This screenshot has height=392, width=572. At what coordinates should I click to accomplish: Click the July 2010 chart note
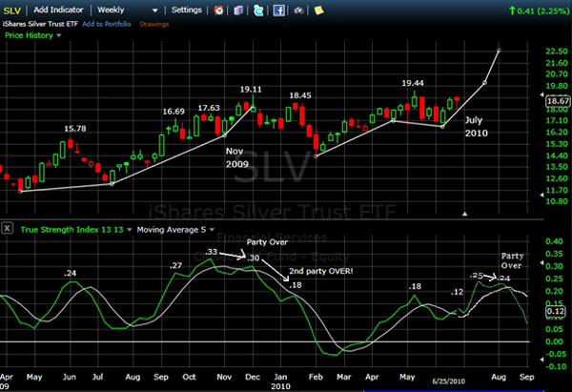pos(476,127)
